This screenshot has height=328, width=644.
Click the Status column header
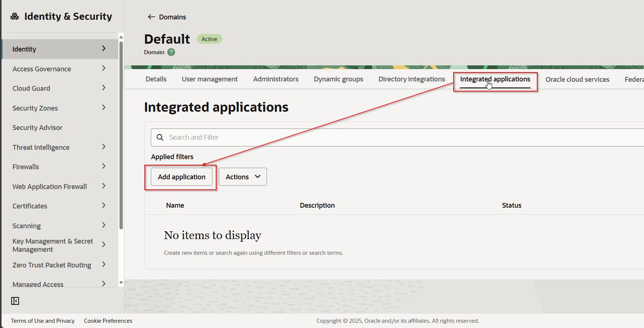click(511, 205)
